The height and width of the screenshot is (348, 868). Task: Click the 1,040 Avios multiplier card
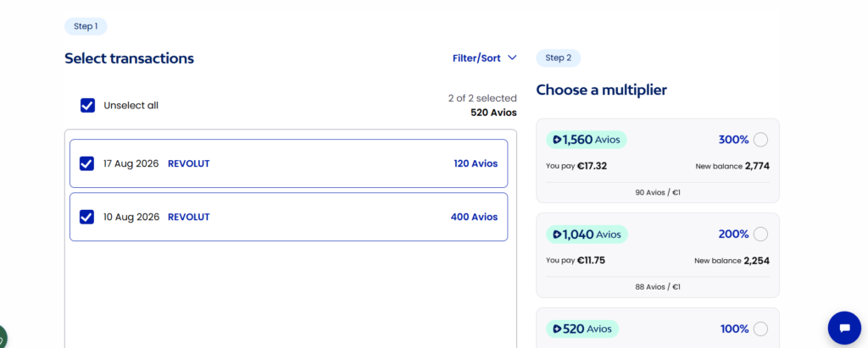tap(658, 256)
